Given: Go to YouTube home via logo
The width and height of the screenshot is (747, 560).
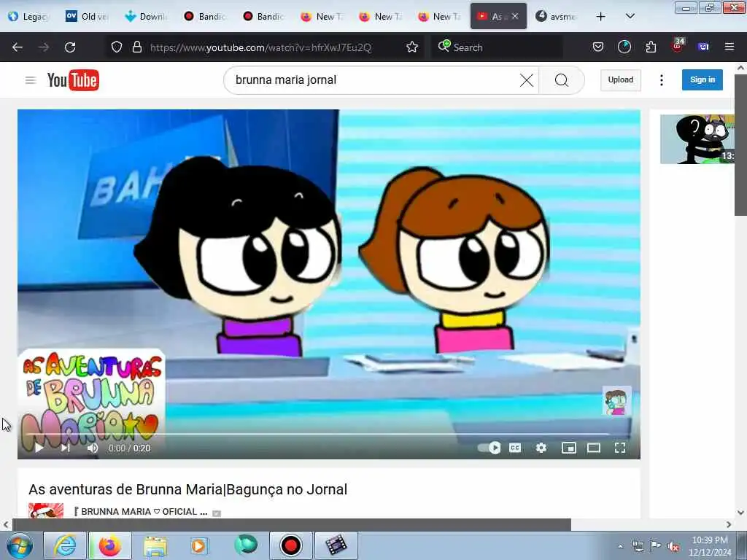Looking at the screenshot, I should pyautogui.click(x=73, y=80).
